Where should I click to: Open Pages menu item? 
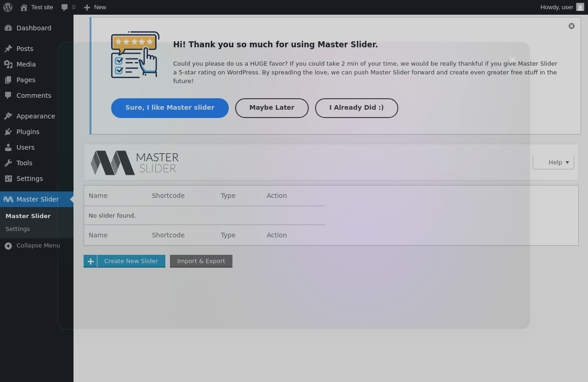[37, 80]
